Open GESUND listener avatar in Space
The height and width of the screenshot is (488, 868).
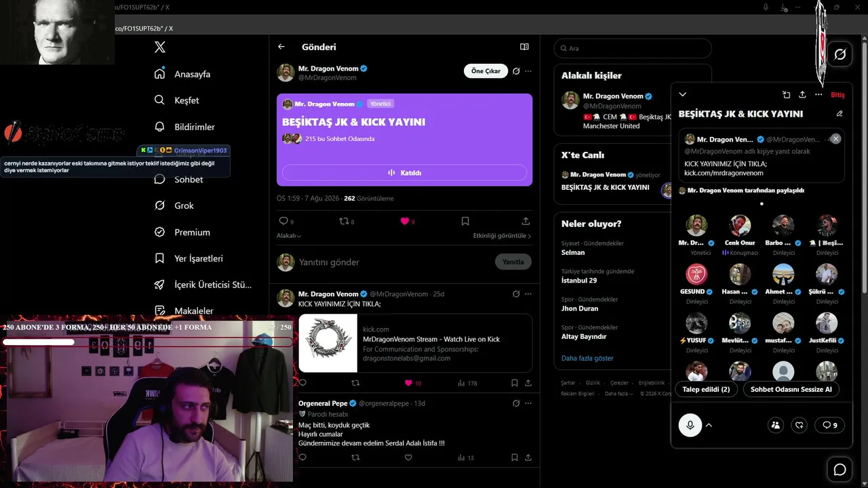click(696, 274)
